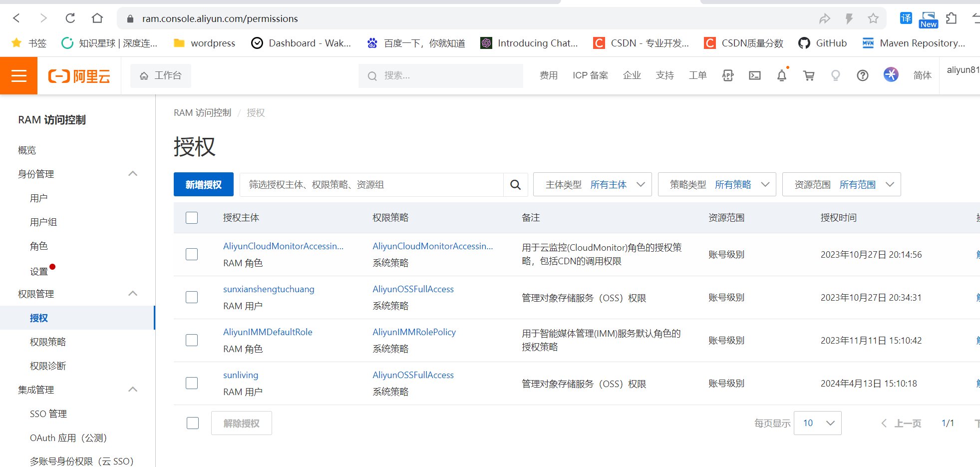The height and width of the screenshot is (467, 980).
Task: Open the sunliving user link
Action: (241, 375)
